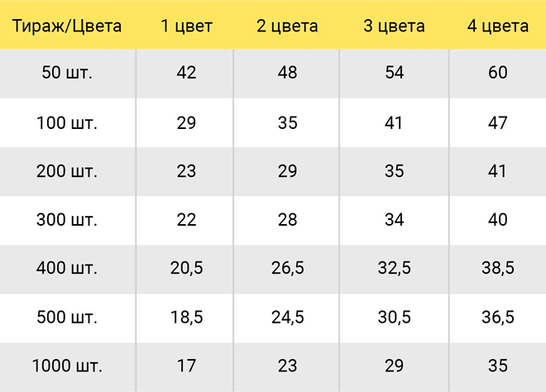Image resolution: width=546 pixels, height=392 pixels.
Task: Select the 400 шт. row label
Action: click(67, 268)
